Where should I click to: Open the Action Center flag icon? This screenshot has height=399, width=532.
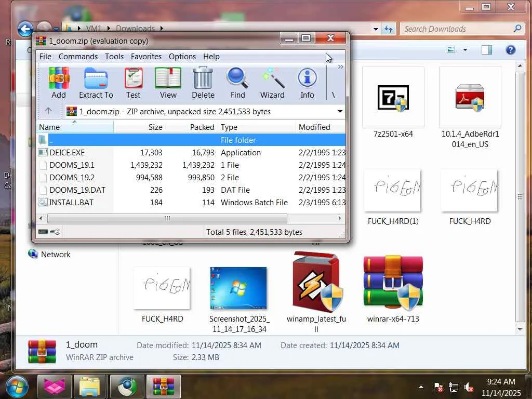(x=438, y=387)
